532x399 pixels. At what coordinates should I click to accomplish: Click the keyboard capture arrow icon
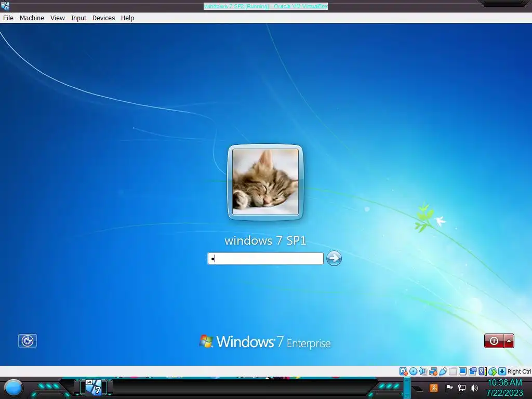click(502, 371)
